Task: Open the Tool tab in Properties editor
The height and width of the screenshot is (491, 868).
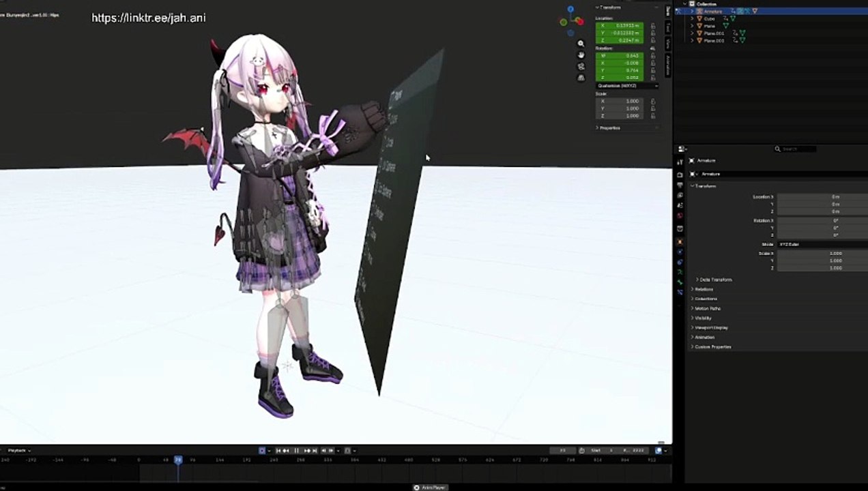Action: 680,162
